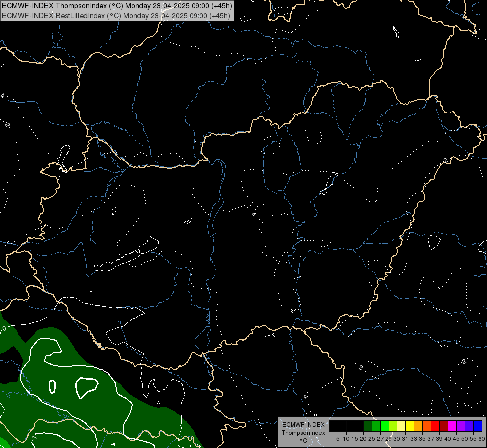This screenshot has width=487, height=448.
Task: Click the '0' contour label at left edge
Action: click(x=4, y=329)
